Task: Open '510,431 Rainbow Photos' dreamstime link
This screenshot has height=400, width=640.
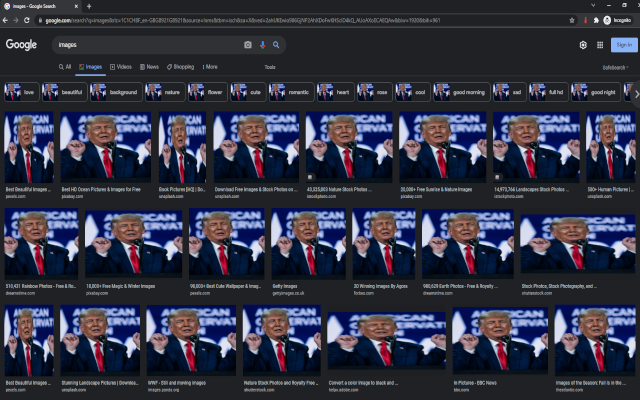Action: click(41, 286)
